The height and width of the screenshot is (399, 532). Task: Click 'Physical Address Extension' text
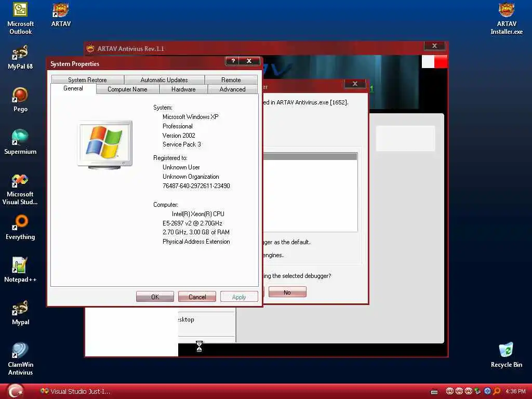[x=196, y=242]
